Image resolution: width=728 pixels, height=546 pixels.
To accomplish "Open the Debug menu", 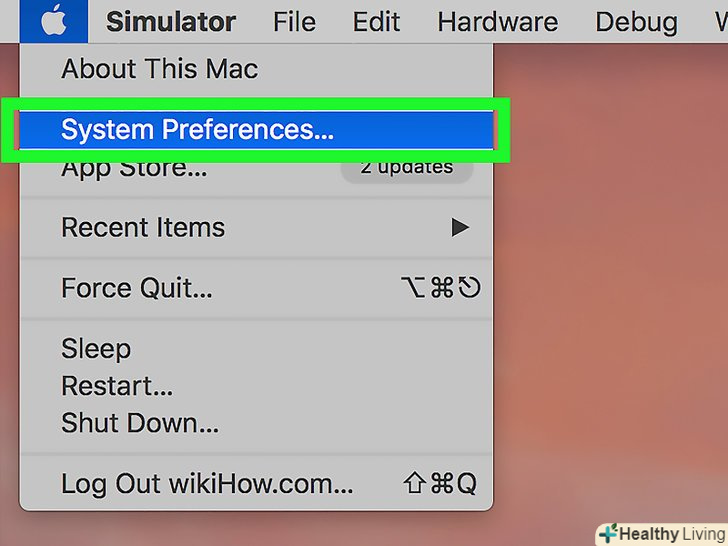I will pos(637,21).
